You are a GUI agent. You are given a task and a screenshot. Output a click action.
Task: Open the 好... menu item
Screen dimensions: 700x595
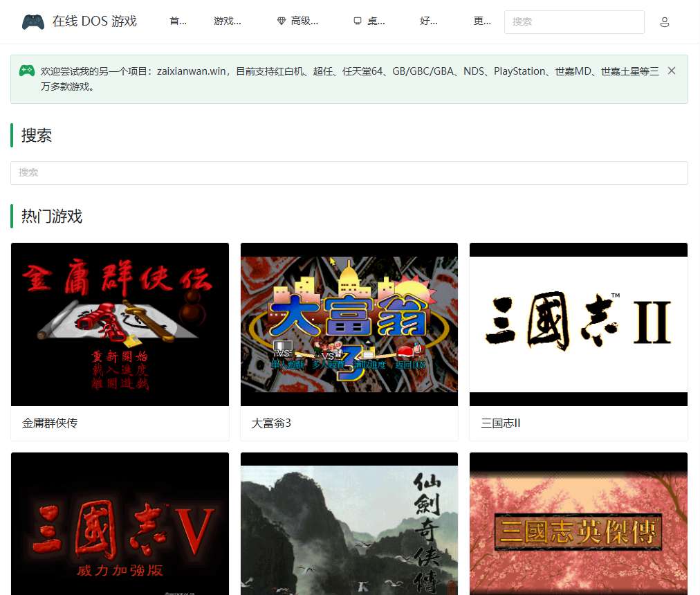pos(429,21)
